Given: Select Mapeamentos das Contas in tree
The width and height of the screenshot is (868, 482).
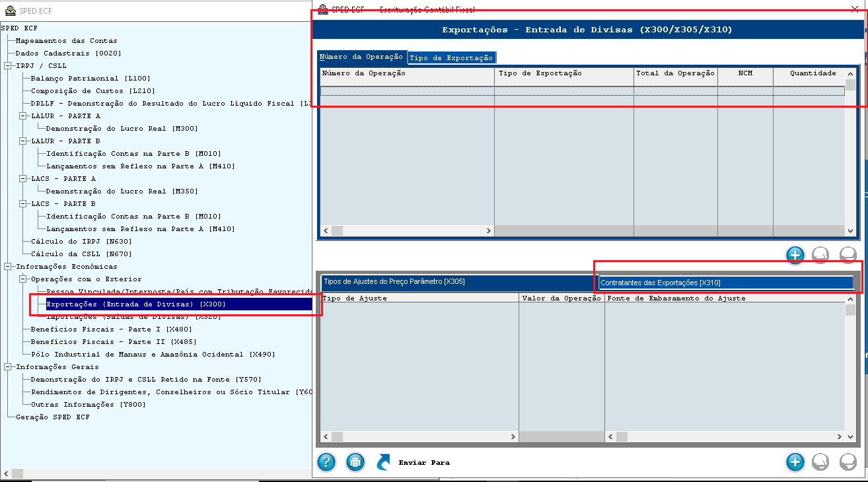Looking at the screenshot, I should [66, 41].
